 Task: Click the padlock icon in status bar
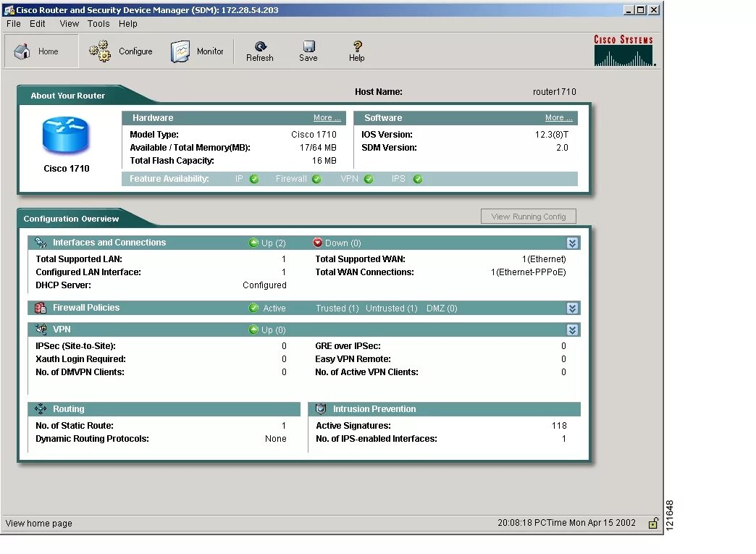click(653, 523)
